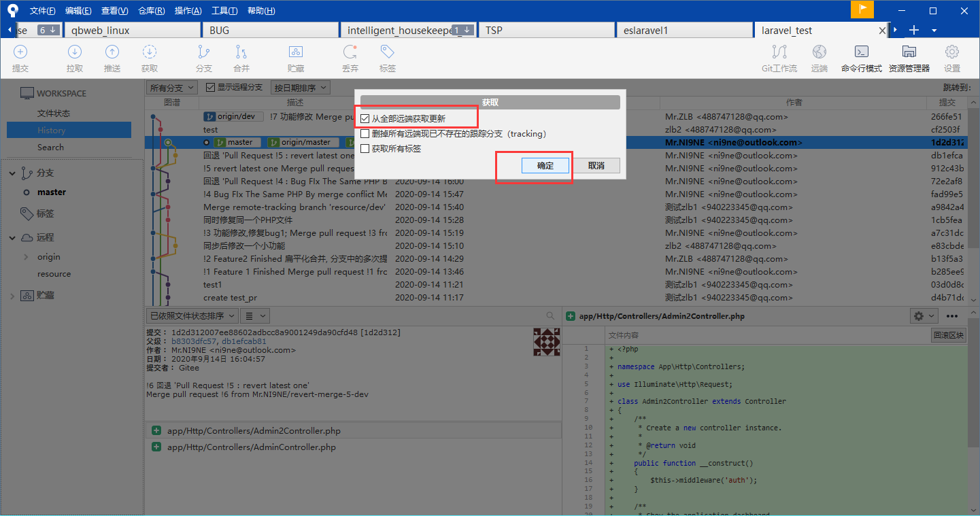Image resolution: width=980 pixels, height=516 pixels.
Task: Enable 删掉所有远端现已不存在的跟踪分支 checkbox
Action: tap(365, 134)
